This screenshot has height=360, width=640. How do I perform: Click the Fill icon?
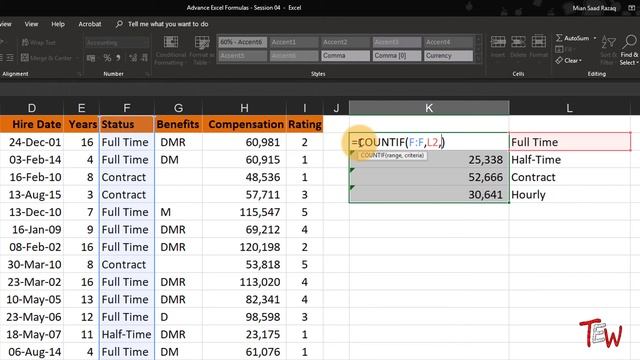pos(559,49)
